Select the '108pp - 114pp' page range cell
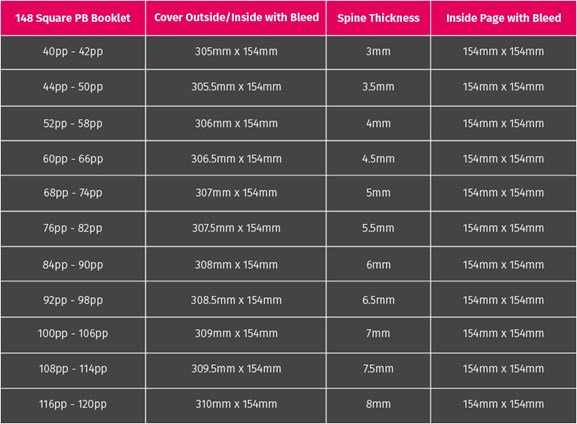577x424 pixels. pos(73,369)
